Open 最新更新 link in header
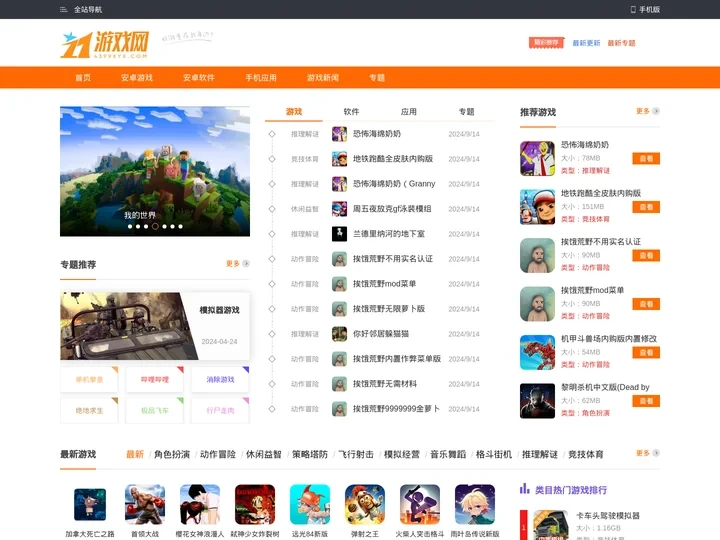The image size is (720, 540). click(x=586, y=43)
